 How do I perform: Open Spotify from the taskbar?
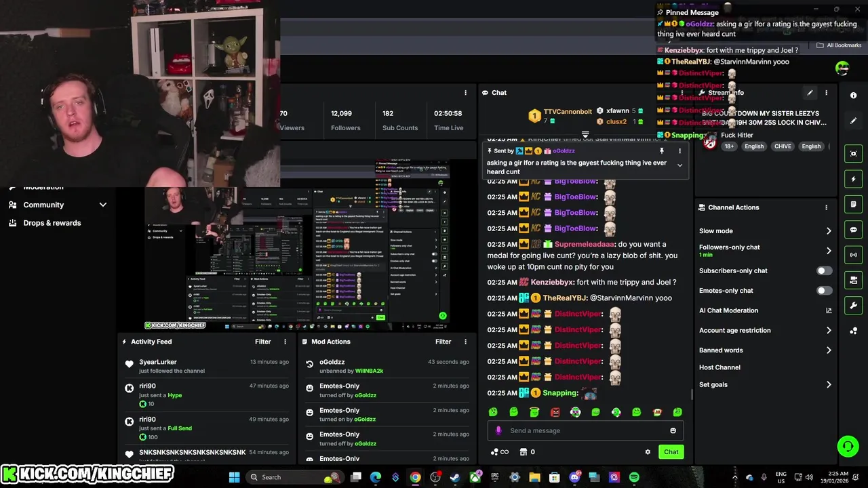click(634, 477)
